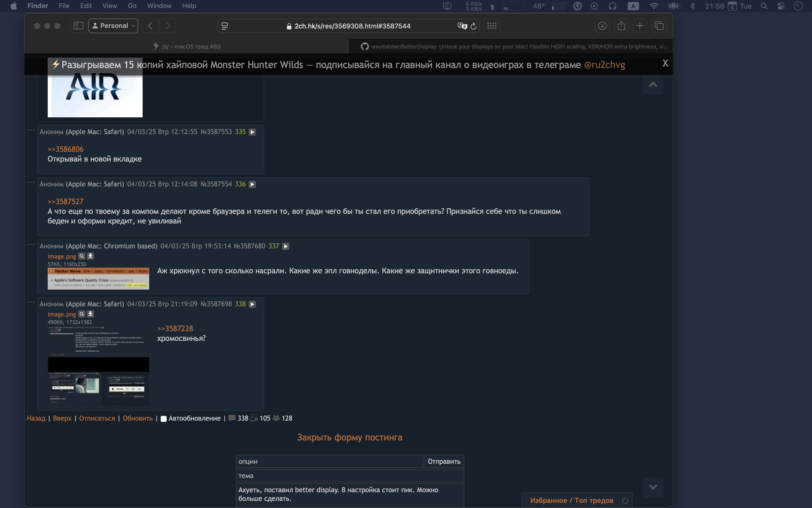
Task: Enable the Автообновление checkbox
Action: [x=164, y=419]
